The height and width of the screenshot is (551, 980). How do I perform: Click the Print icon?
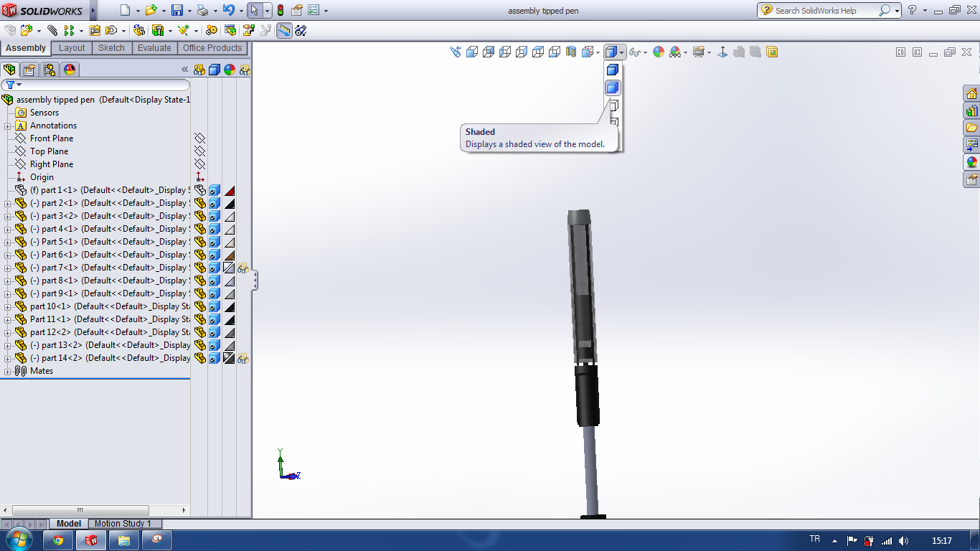(x=202, y=11)
